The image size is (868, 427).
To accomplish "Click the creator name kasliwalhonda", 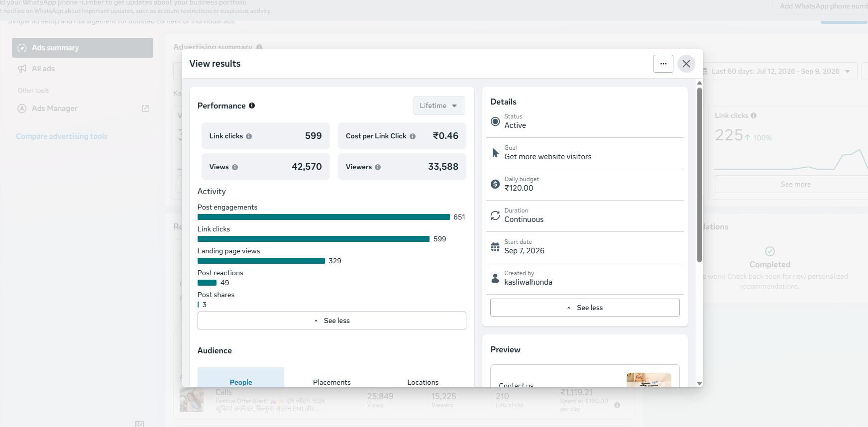I will 528,282.
